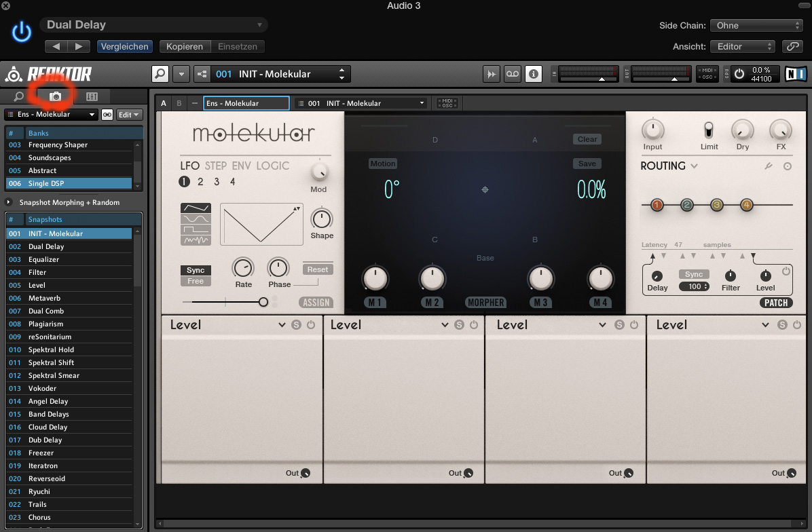Toggle the plugin bypass power button

22,32
